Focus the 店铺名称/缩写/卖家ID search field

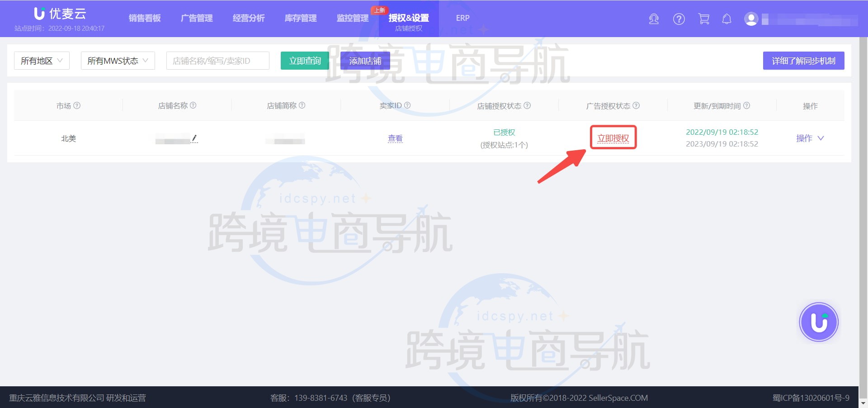[217, 61]
